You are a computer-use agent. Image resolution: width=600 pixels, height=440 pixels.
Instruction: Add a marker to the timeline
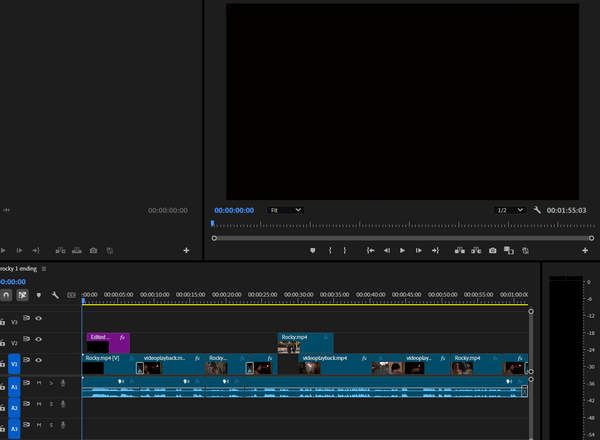[39, 295]
